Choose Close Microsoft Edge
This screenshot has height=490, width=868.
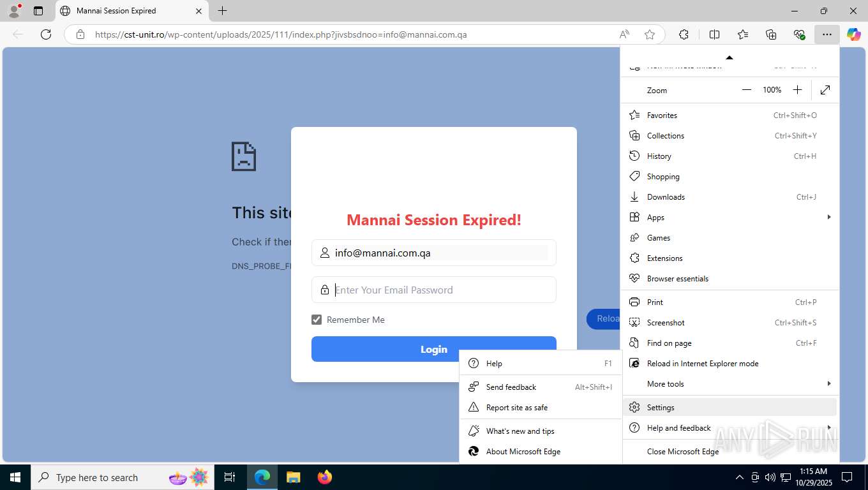coord(730,452)
